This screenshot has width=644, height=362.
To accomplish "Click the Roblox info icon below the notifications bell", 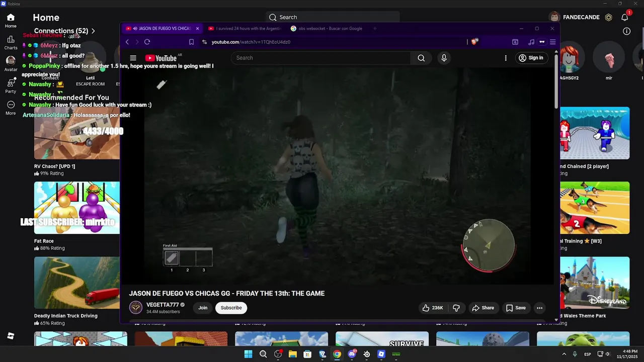I will click(x=626, y=31).
